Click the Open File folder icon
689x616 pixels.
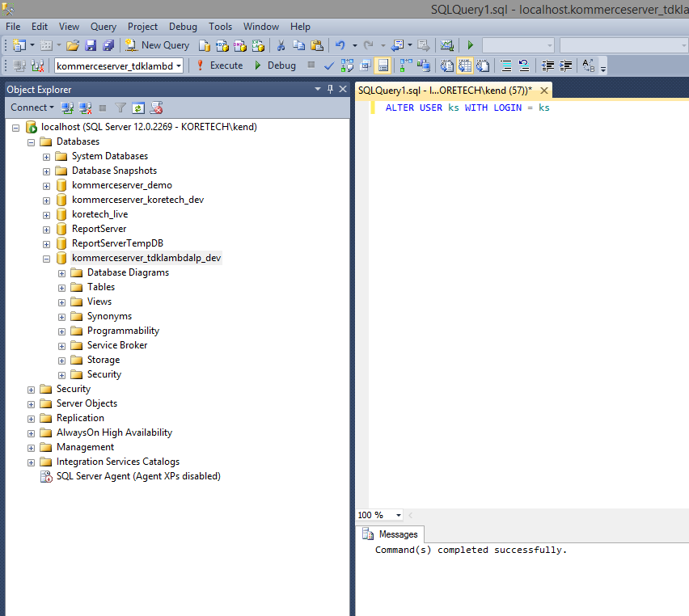tap(73, 45)
